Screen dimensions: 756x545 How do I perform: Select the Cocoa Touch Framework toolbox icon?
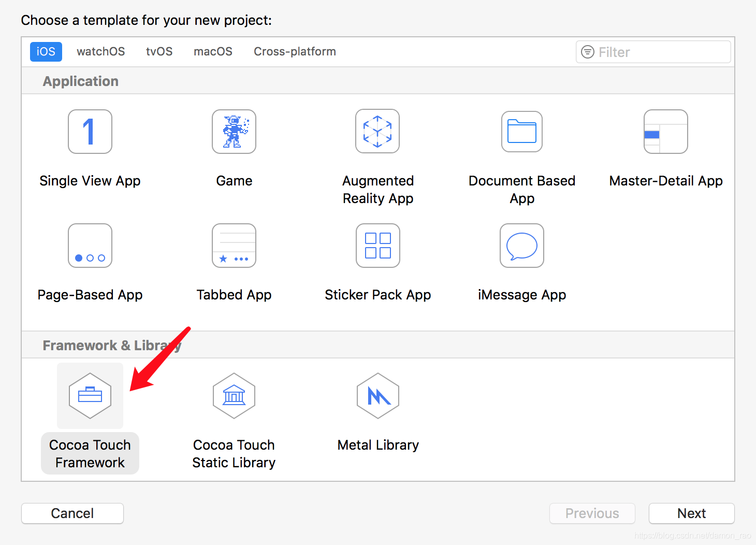coord(90,396)
